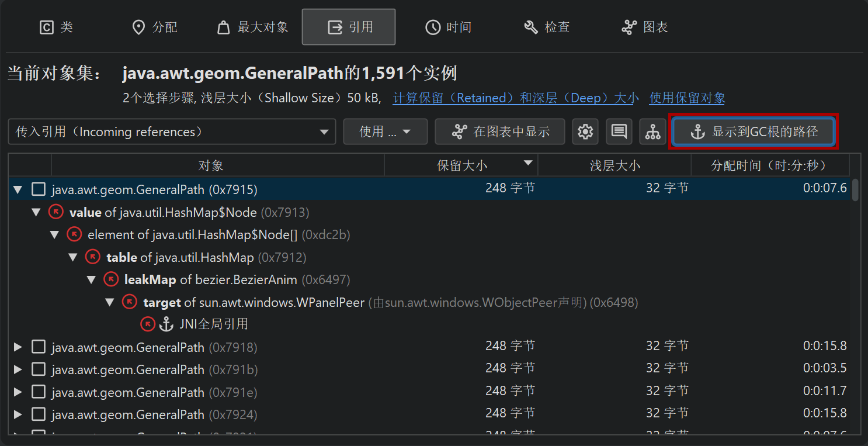Click the hierarchy tree toolbar icon
Viewport: 868px width, 446px height.
pyautogui.click(x=652, y=132)
